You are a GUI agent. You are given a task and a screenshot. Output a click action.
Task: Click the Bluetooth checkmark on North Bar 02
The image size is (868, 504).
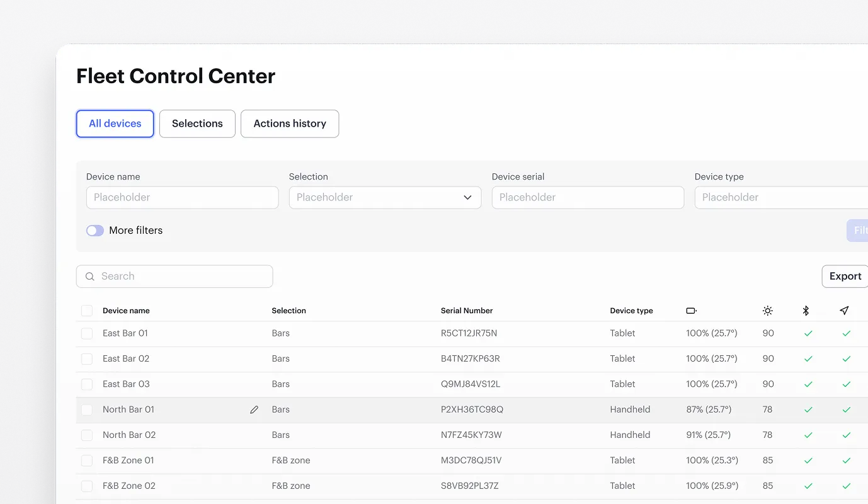click(x=808, y=435)
